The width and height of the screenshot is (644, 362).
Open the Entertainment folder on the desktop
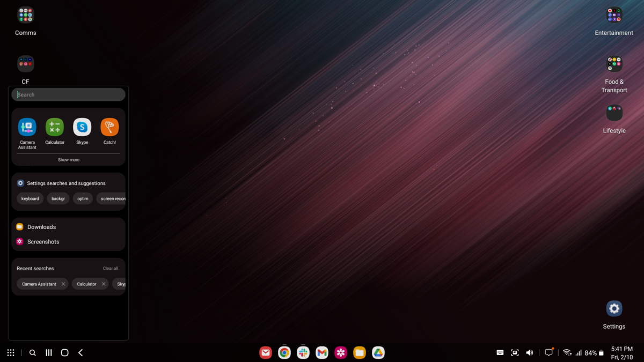(x=614, y=14)
